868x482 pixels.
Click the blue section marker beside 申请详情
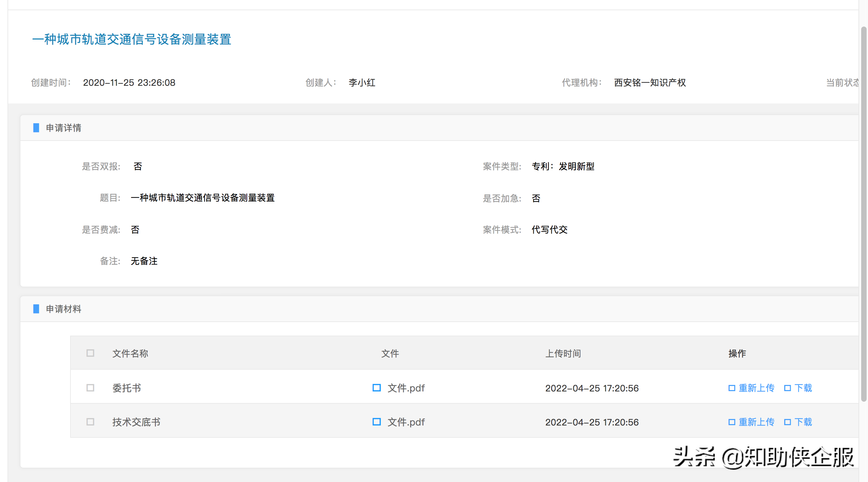[36, 128]
